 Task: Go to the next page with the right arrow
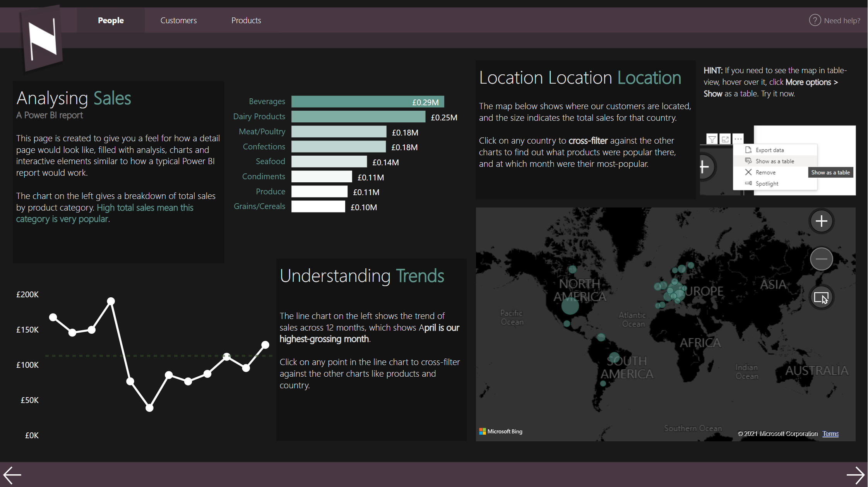point(855,475)
